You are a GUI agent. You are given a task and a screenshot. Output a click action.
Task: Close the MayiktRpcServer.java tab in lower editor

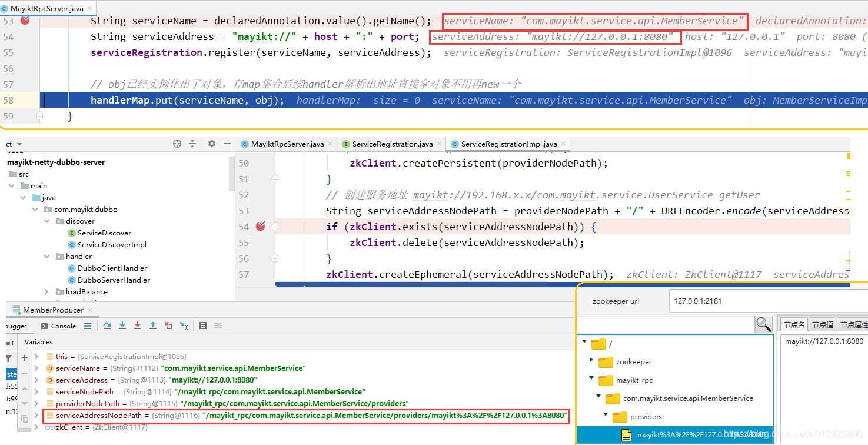[331, 144]
